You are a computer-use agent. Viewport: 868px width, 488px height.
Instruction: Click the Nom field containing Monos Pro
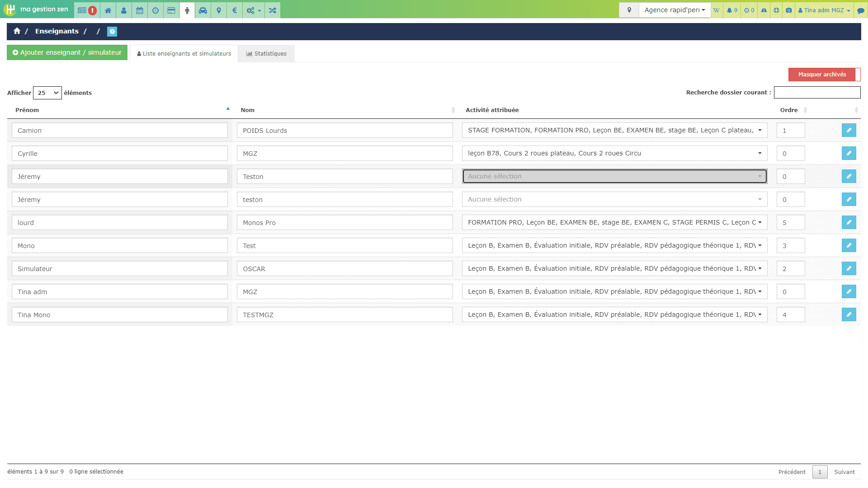coord(345,222)
